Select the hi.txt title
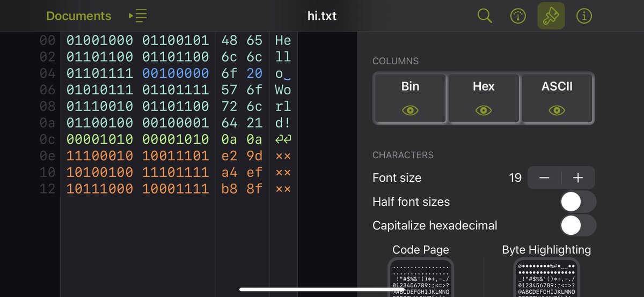Screen dimensions: 644x297 322,16
